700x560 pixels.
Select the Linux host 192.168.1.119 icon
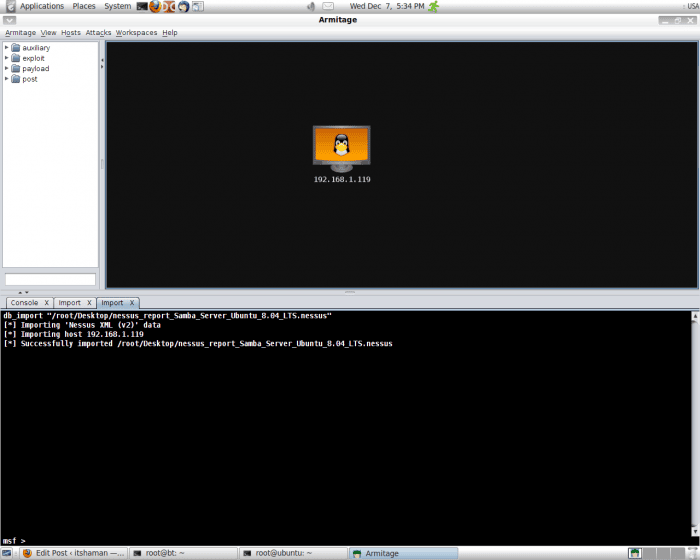(342, 149)
